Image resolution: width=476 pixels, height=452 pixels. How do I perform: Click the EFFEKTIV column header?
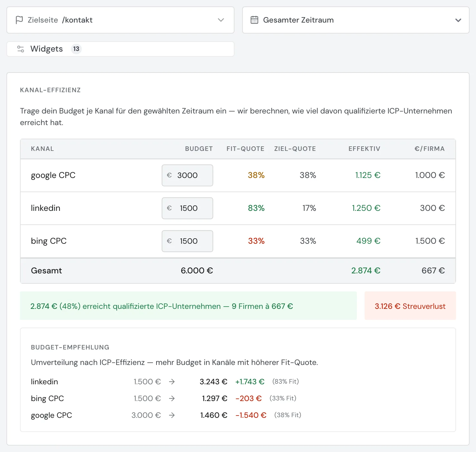364,149
